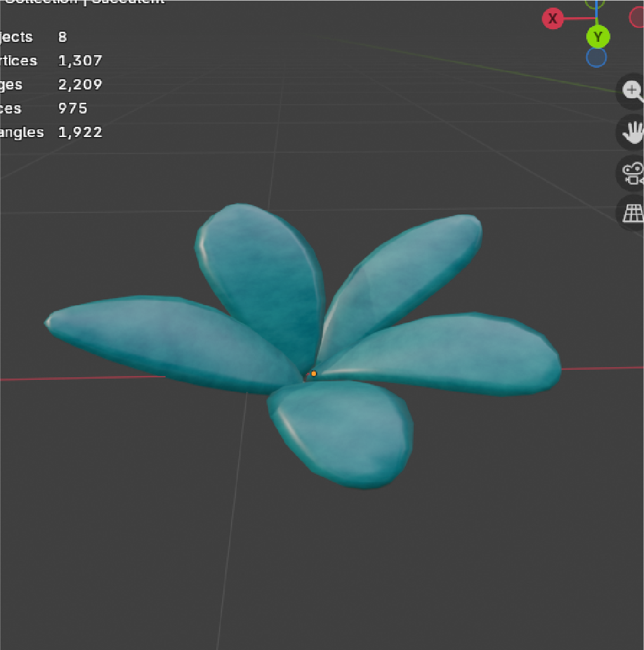Viewport: 644px width, 650px height.
Task: Click the hollow red negative X axis circle
Action: point(637,18)
